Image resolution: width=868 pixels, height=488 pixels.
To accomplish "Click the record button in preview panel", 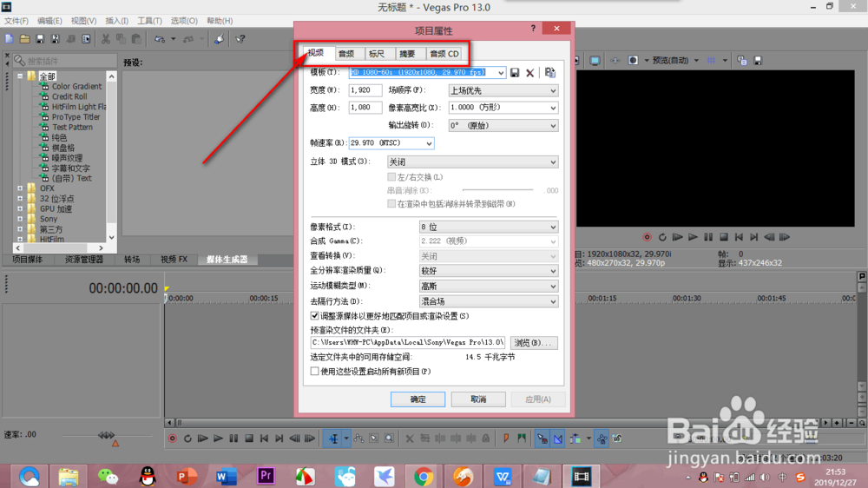I will click(647, 237).
